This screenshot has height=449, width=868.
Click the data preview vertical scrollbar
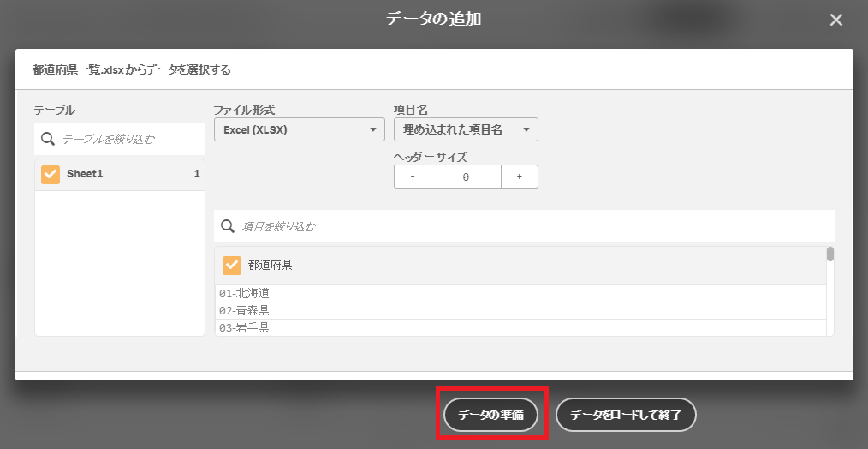pyautogui.click(x=829, y=254)
